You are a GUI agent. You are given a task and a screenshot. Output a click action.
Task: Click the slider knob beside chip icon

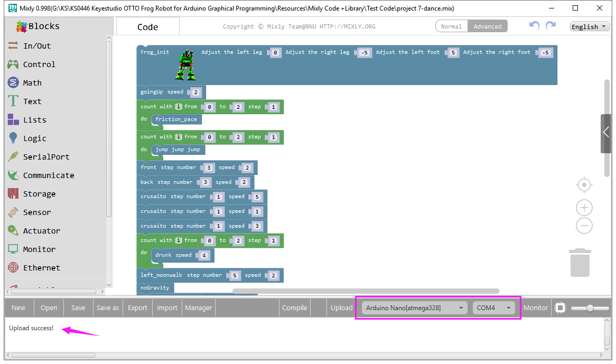click(x=590, y=308)
